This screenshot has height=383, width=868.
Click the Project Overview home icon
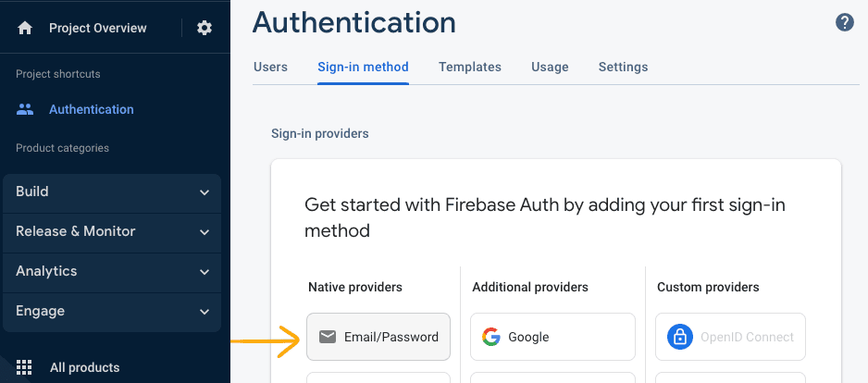pyautogui.click(x=24, y=29)
